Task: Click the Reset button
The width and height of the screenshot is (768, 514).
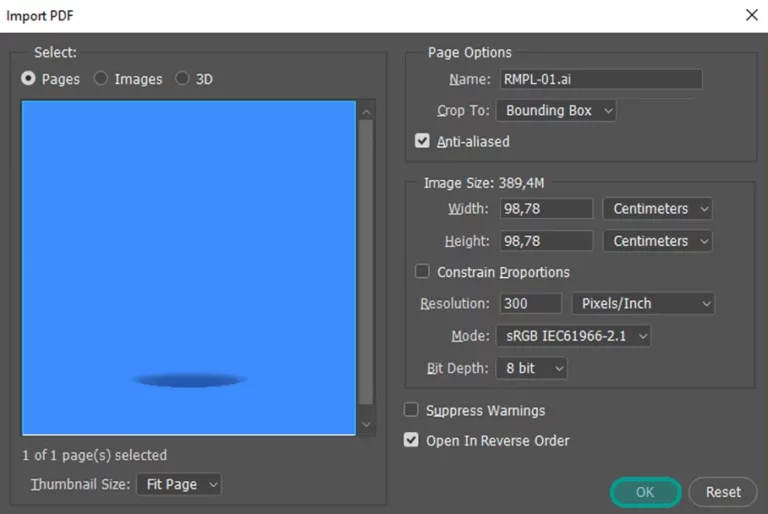Action: point(723,492)
